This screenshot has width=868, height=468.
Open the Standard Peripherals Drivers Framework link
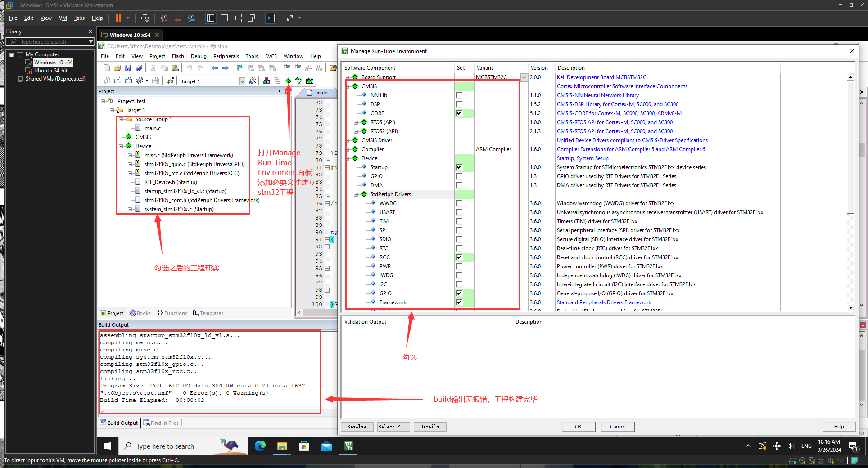(x=604, y=302)
